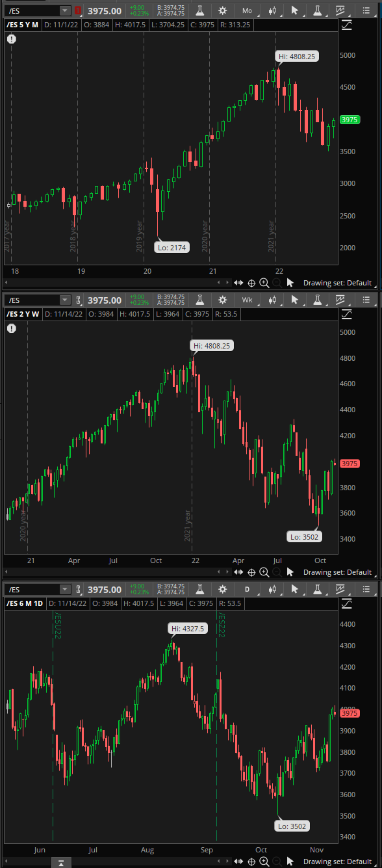382x868 pixels.
Task: Open Drawing set: Default under weekly chart
Action: point(337,572)
